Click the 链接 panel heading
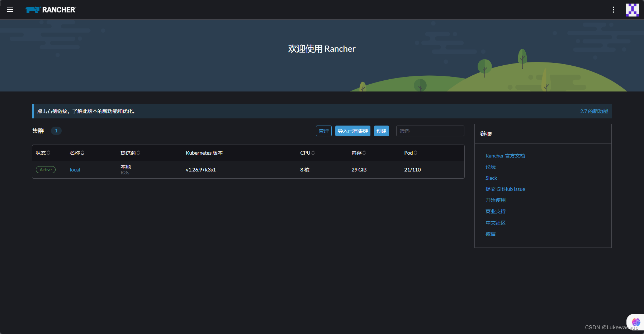Image resolution: width=644 pixels, height=334 pixels. coord(486,134)
